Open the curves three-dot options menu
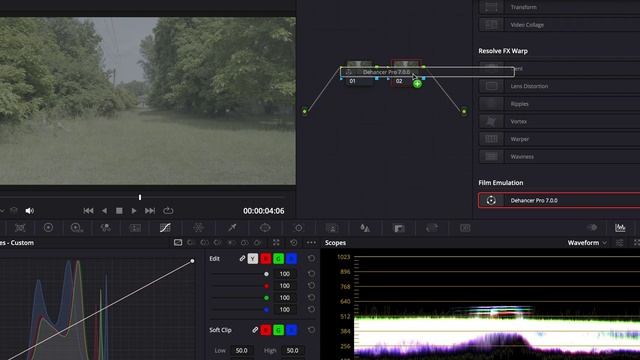Image resolution: width=640 pixels, height=360 pixels. point(311,242)
